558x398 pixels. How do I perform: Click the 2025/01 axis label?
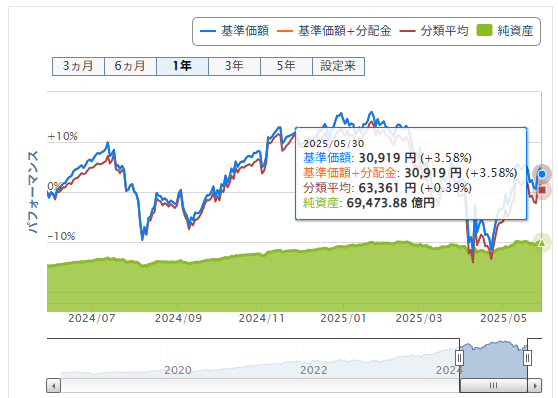(x=343, y=318)
